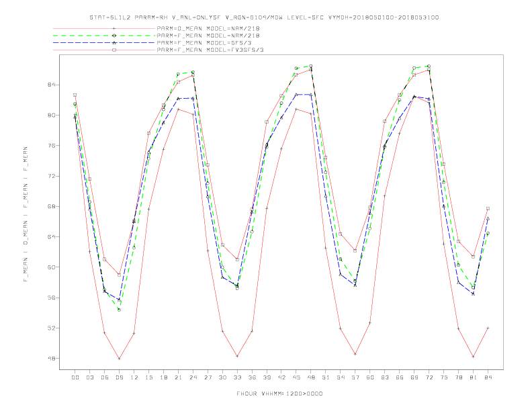Click x-axis tick label 09
532x411 pixels.
pos(119,377)
